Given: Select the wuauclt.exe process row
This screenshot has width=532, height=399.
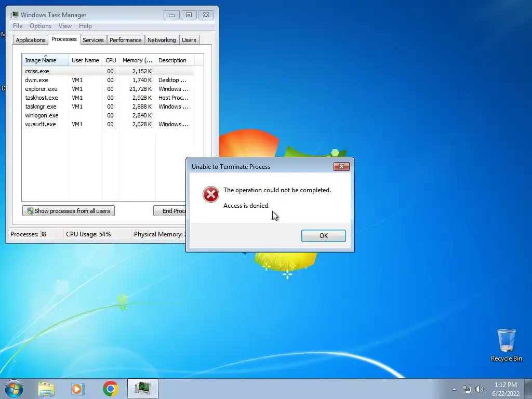Looking at the screenshot, I should 108,124.
